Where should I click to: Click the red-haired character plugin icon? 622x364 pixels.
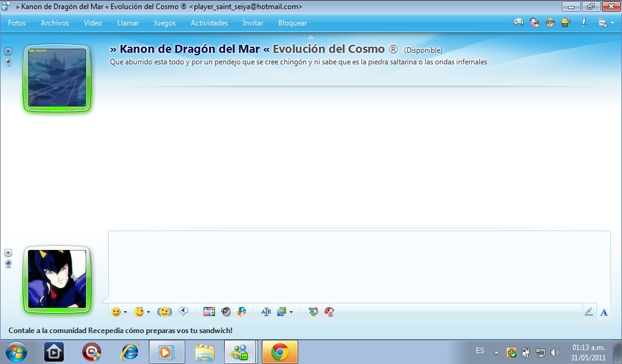[x=329, y=312]
